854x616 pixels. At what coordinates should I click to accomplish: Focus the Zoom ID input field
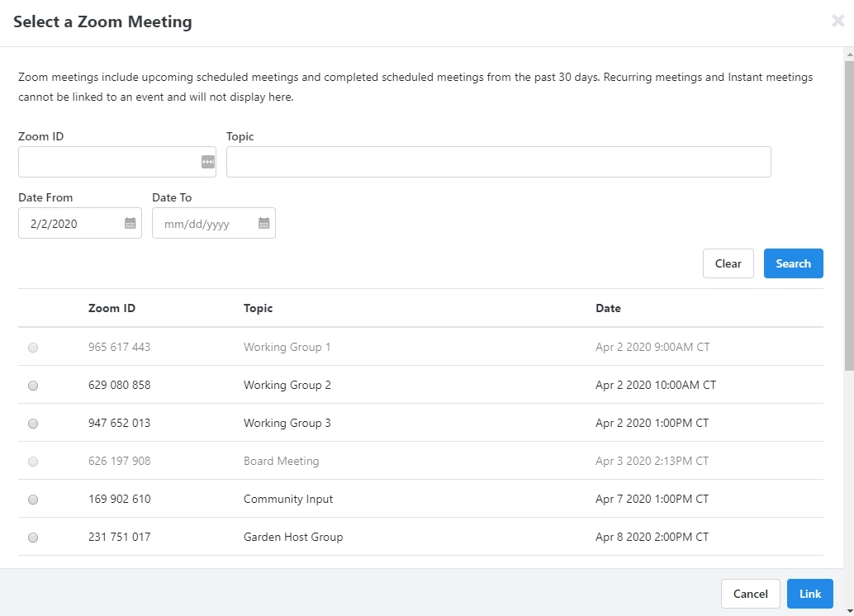click(109, 162)
